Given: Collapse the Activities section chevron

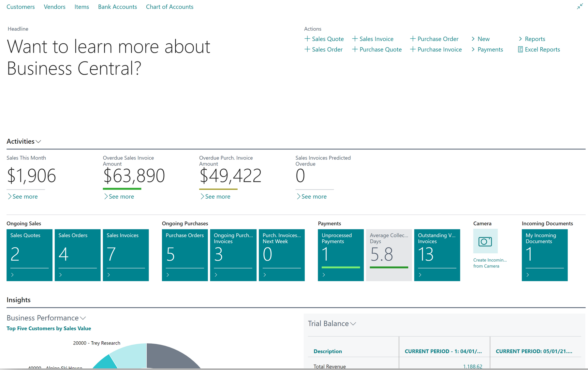Looking at the screenshot, I should tap(38, 142).
